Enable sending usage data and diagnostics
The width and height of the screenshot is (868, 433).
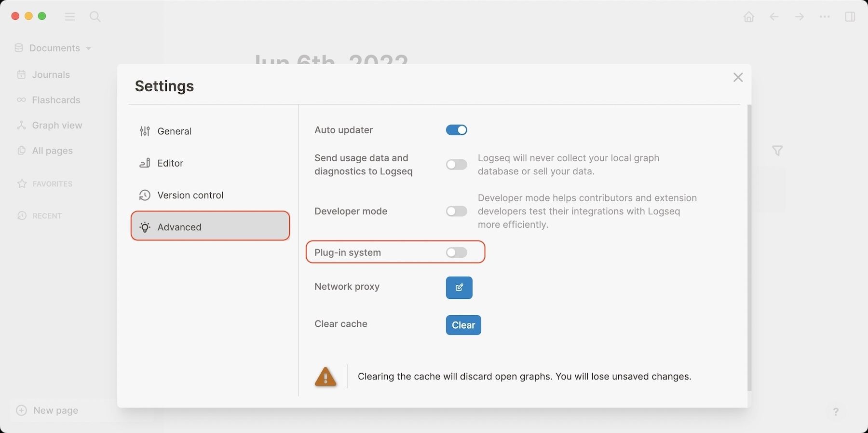pyautogui.click(x=456, y=165)
